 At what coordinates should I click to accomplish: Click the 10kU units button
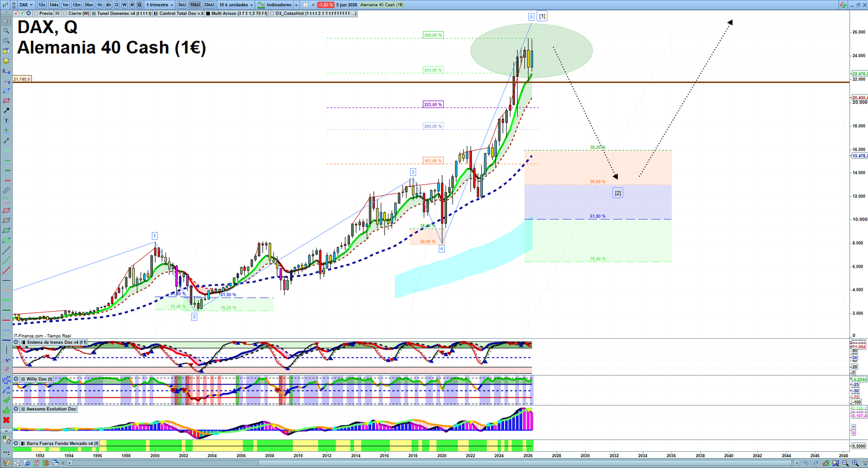[195, 5]
